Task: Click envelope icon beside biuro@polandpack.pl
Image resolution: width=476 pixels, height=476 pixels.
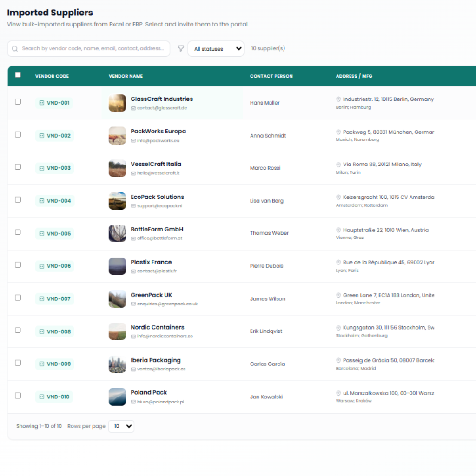Action: [133, 402]
